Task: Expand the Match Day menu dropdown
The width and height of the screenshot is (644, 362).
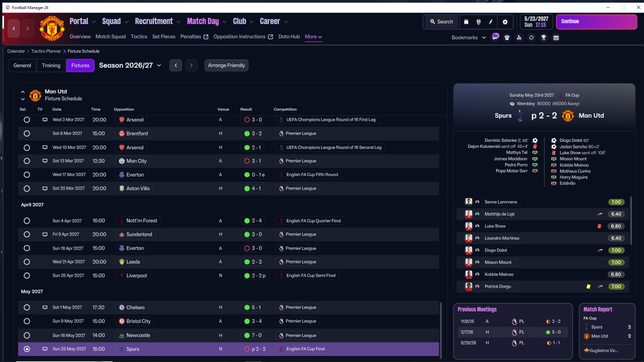Action: coord(224,22)
